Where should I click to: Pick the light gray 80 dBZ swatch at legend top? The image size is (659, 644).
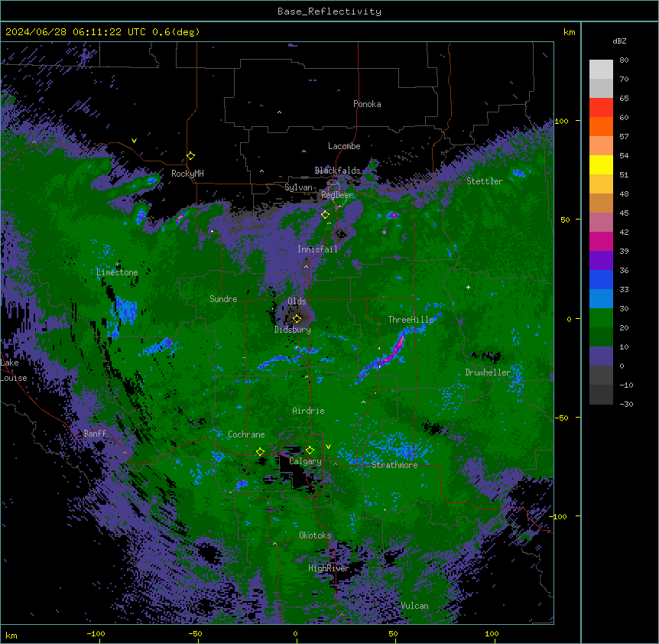pyautogui.click(x=601, y=70)
